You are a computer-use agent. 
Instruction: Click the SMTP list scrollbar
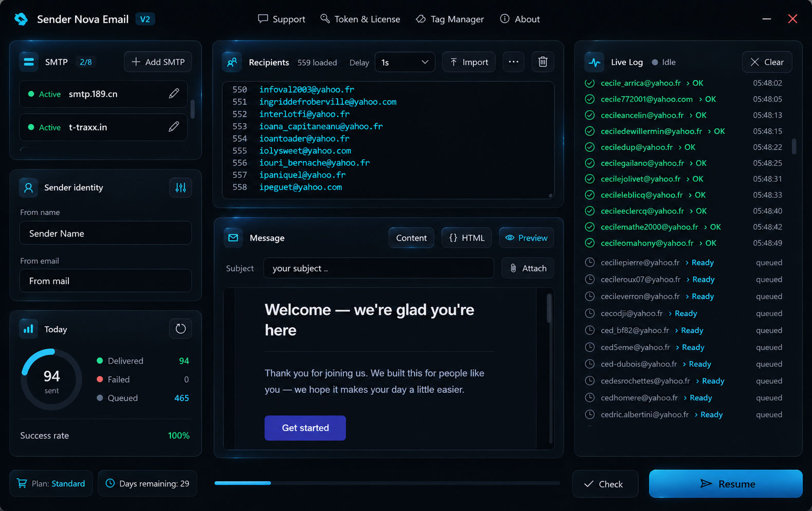[193, 109]
